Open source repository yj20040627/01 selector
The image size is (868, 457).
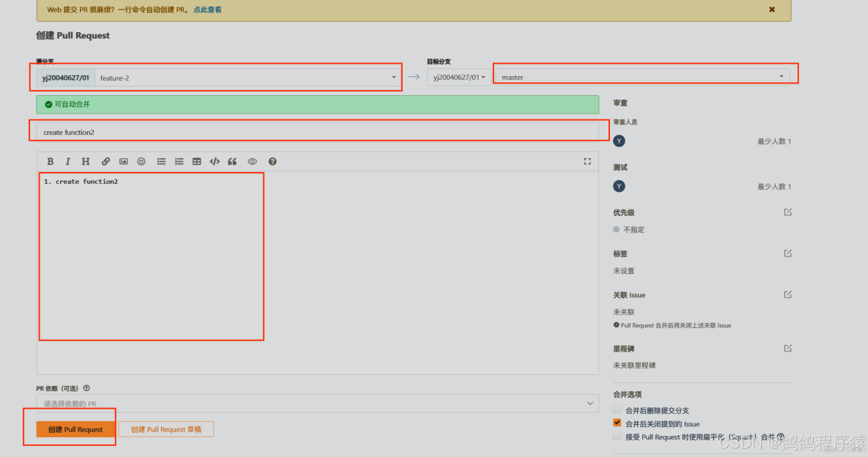pos(66,78)
